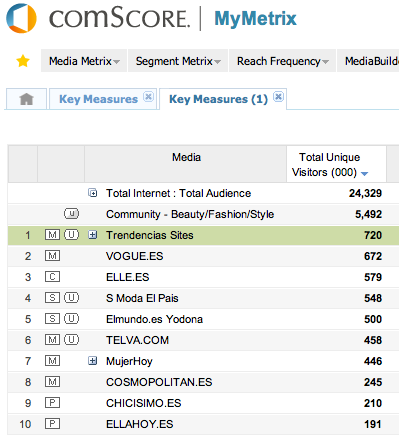Click the comScore logo icon
This screenshot has height=435, width=399.
tap(21, 18)
